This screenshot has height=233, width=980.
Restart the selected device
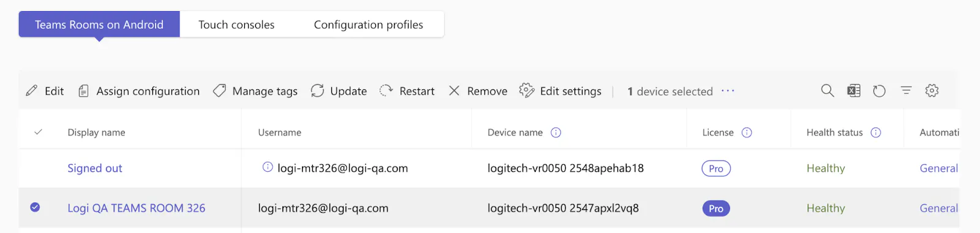point(407,91)
